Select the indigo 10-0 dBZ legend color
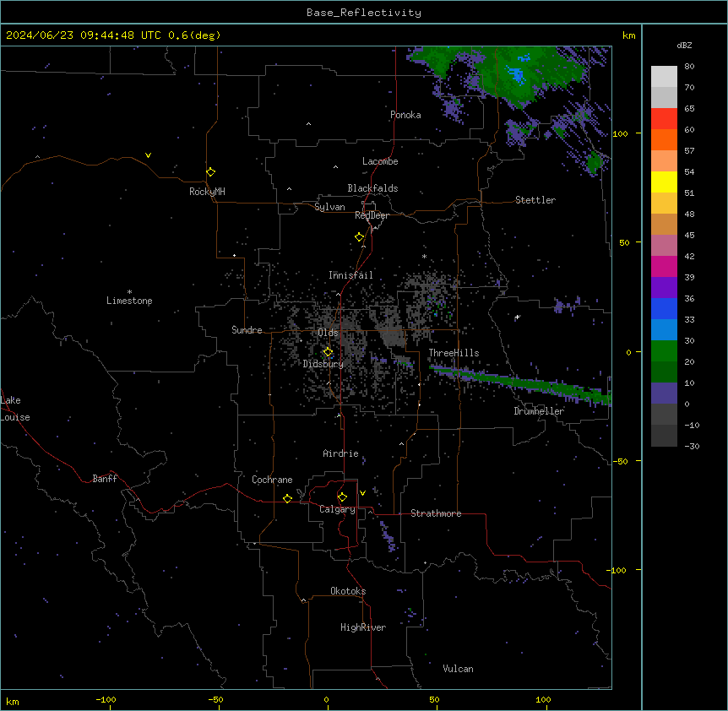The image size is (728, 711). point(664,393)
